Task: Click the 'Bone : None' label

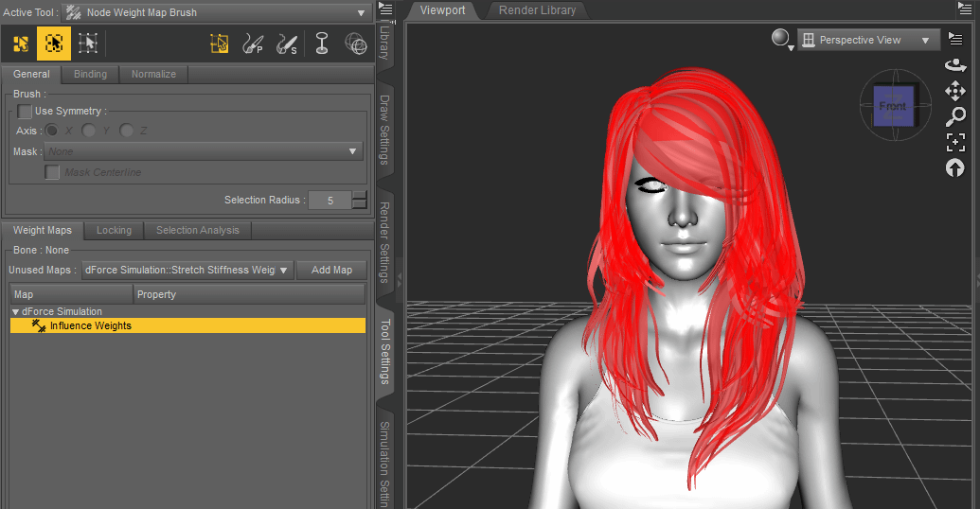Action: click(41, 250)
